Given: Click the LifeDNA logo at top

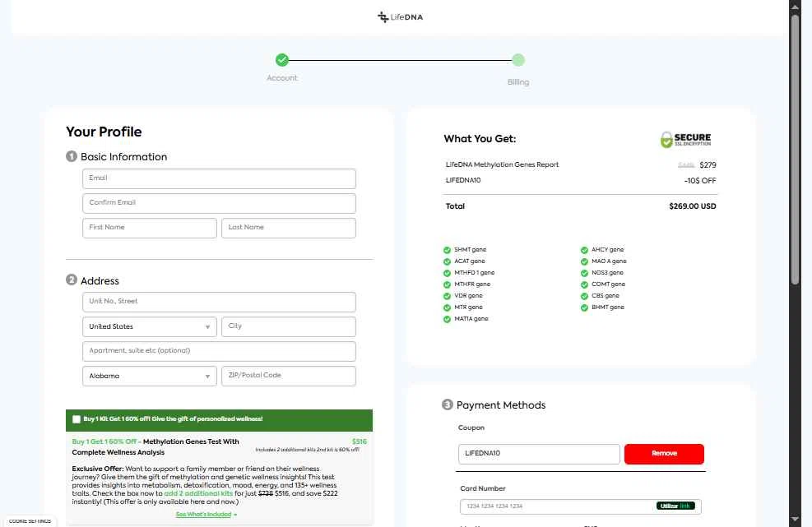Looking at the screenshot, I should 401,17.
